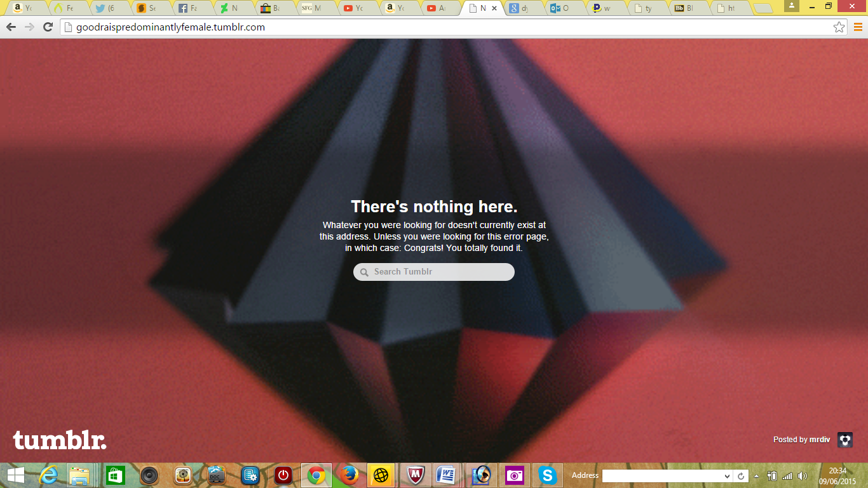Launch Internet Explorer from the taskbar
Screen dimensions: 868x488
48,475
